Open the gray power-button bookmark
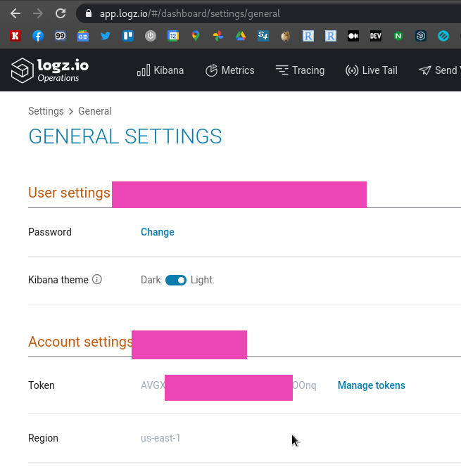The height and width of the screenshot is (476, 461). [151, 36]
